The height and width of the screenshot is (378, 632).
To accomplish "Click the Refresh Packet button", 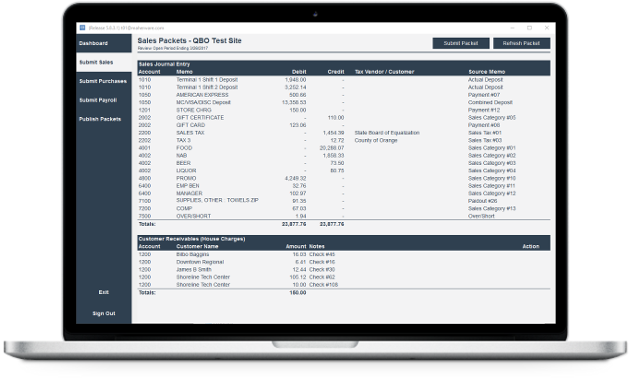I will point(521,43).
